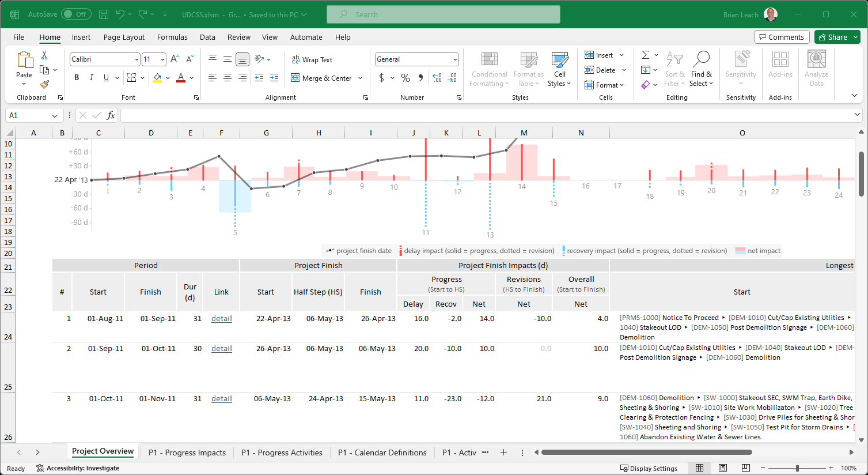This screenshot has height=475, width=868.
Task: Click the Insert Function fx icon
Action: coord(111,115)
